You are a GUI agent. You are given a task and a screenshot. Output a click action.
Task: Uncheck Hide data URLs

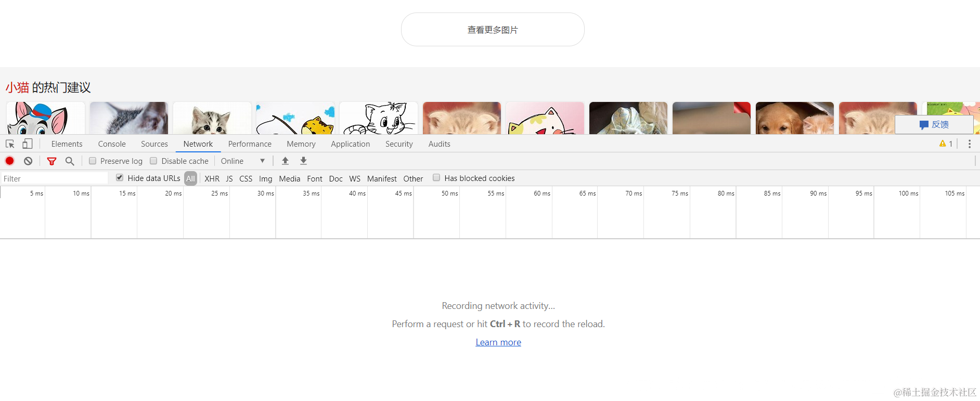(x=120, y=178)
